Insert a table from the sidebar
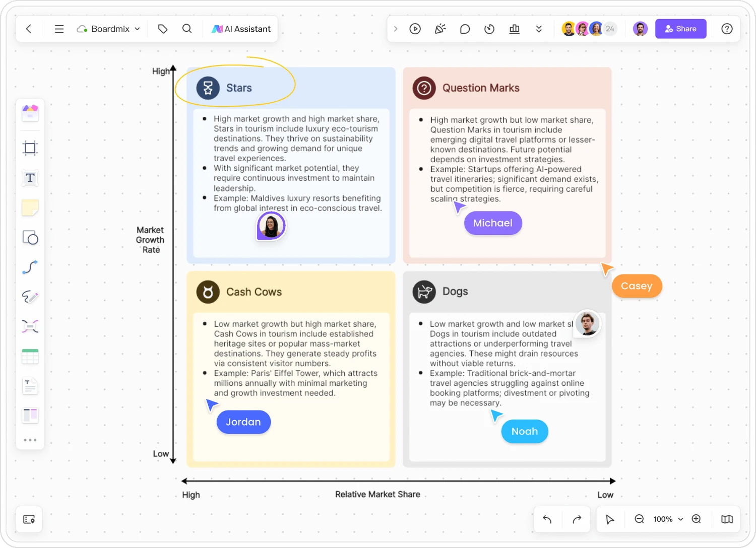 pyautogui.click(x=30, y=356)
